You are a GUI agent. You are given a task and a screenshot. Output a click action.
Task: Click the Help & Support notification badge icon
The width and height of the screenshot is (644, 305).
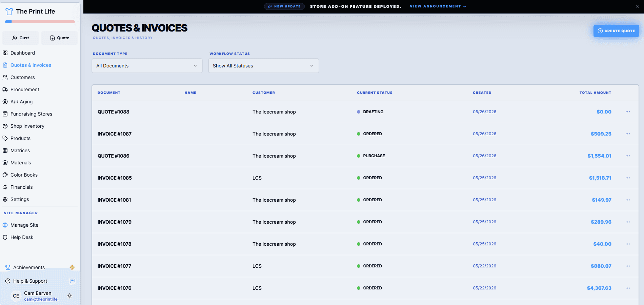[x=72, y=281]
